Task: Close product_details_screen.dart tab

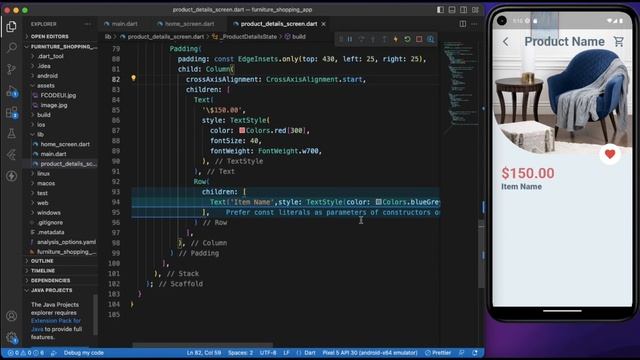Action: [323, 24]
